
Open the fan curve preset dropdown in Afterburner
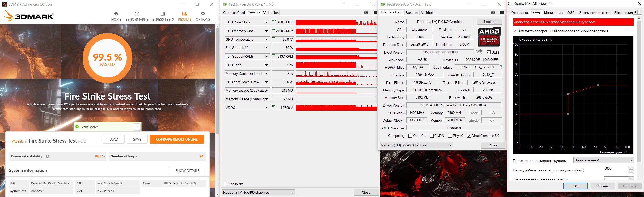pos(603,160)
